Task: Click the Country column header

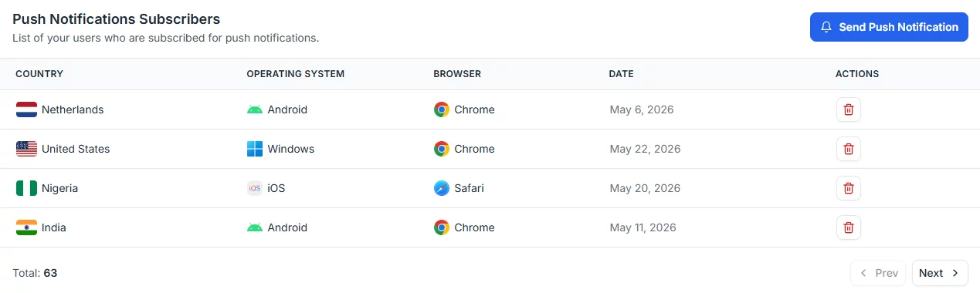Action: pyautogui.click(x=39, y=74)
